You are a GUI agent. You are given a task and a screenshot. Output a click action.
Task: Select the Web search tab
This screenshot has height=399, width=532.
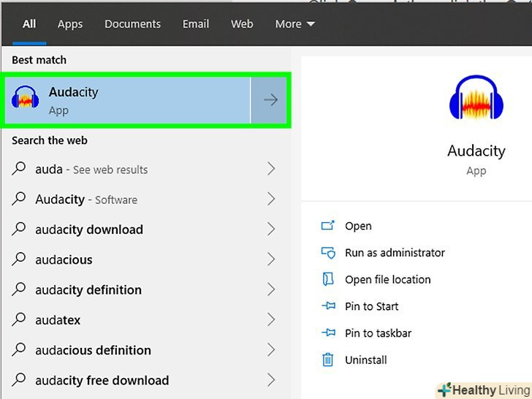pos(242,24)
